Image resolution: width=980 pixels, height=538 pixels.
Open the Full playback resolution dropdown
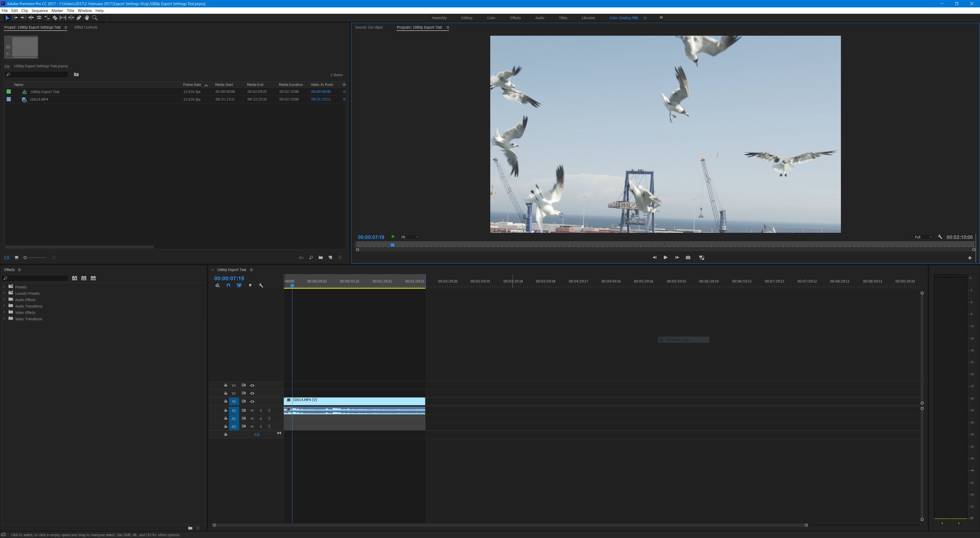point(923,237)
